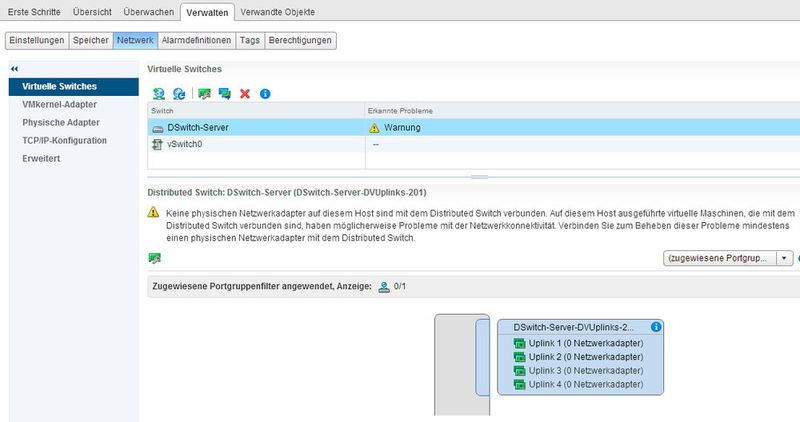800x422 pixels.
Task: Switch to the Überwachen tab
Action: [151, 13]
